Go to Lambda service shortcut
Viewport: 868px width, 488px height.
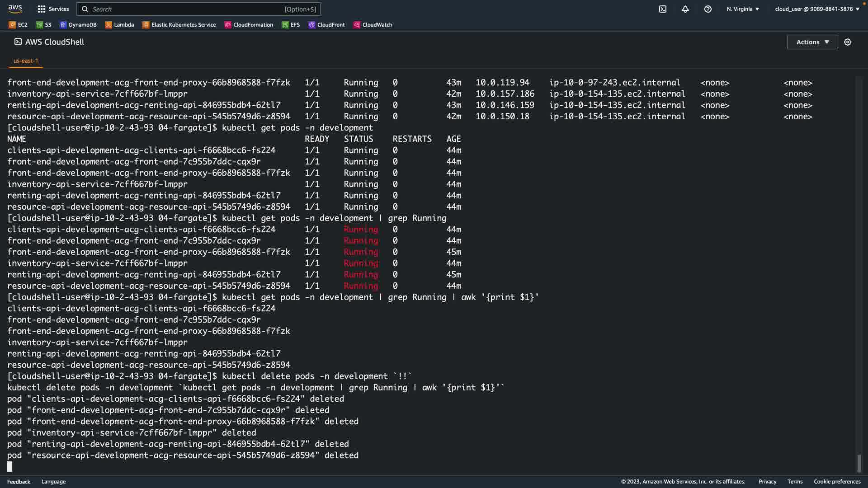119,25
